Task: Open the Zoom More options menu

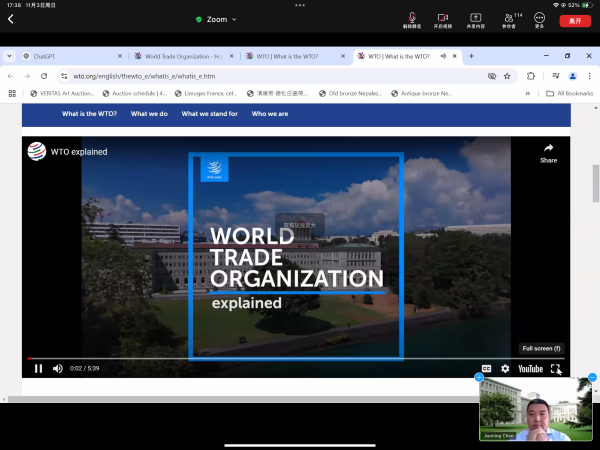Action: click(540, 17)
